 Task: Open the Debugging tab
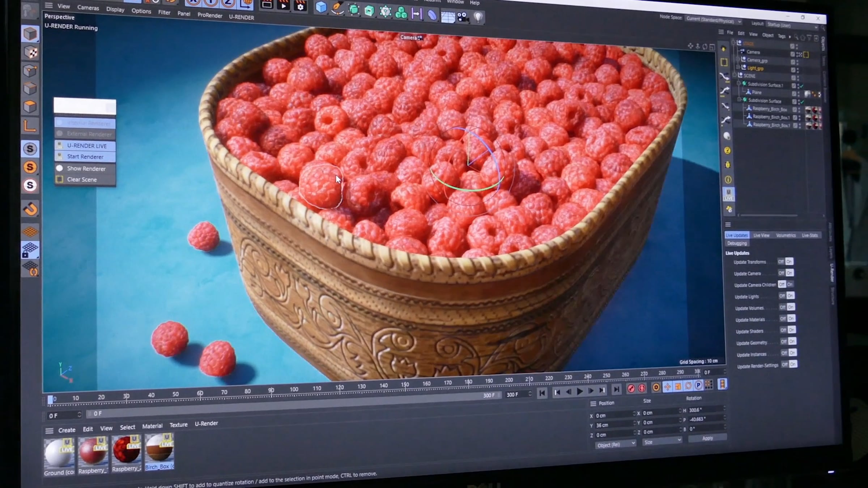pos(737,243)
